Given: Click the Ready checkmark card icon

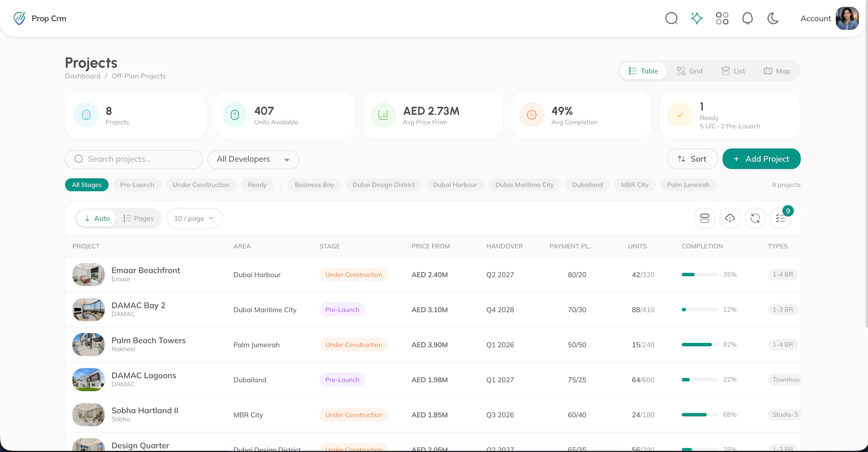Looking at the screenshot, I should tap(680, 115).
